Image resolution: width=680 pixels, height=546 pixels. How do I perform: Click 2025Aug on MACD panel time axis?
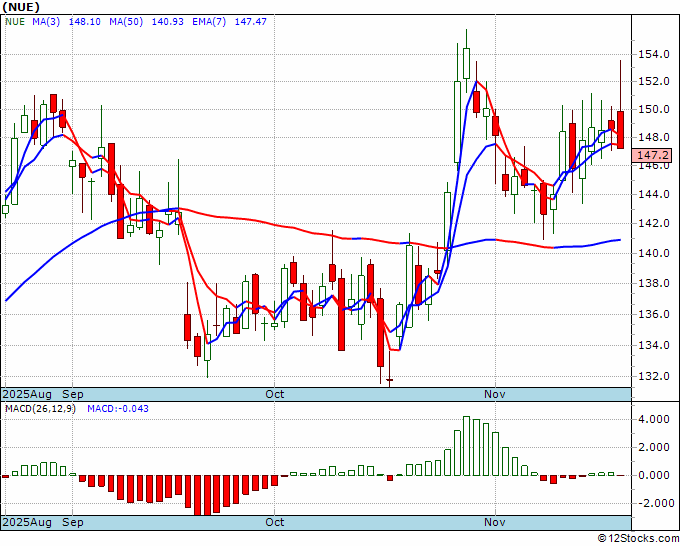coord(27,522)
